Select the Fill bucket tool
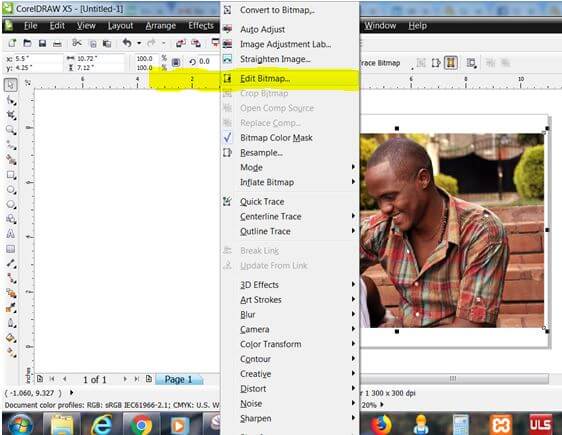This screenshot has width=562, height=435. click(11, 338)
